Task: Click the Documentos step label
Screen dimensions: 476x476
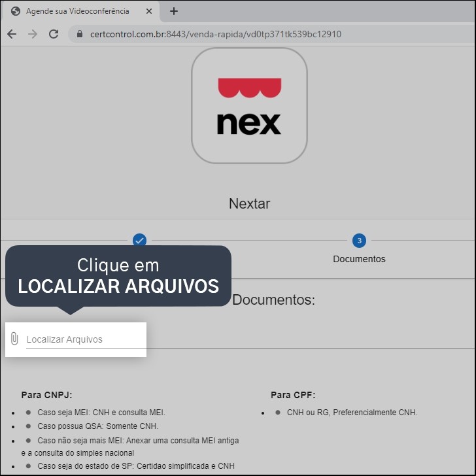Action: coord(359,259)
